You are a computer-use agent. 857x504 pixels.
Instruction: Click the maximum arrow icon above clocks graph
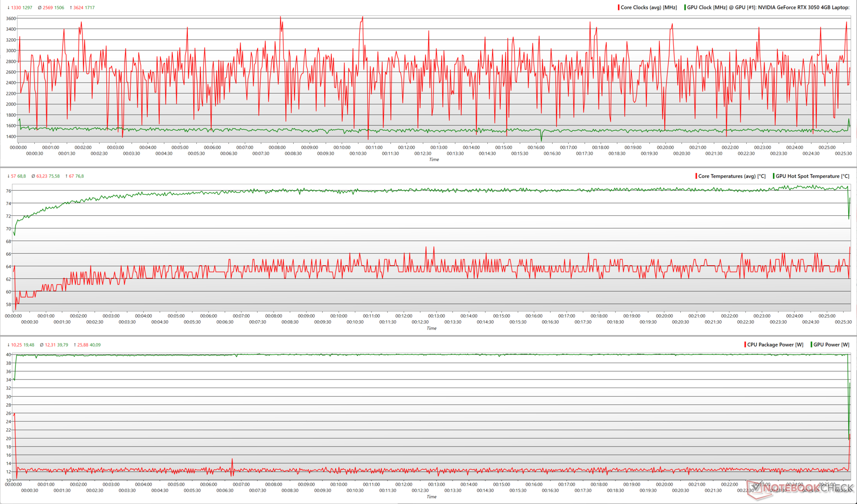tap(71, 8)
